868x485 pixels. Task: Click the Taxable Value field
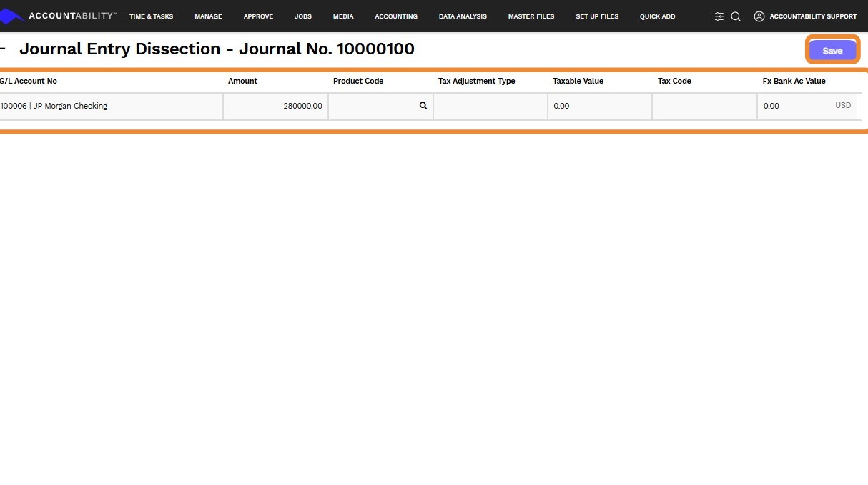tap(600, 107)
